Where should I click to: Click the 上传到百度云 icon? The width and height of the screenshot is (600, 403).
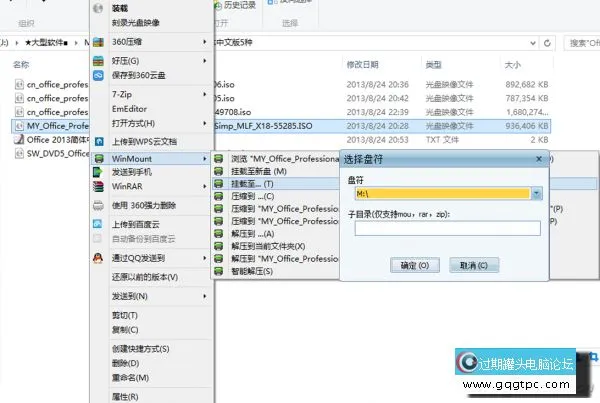pyautogui.click(x=98, y=224)
